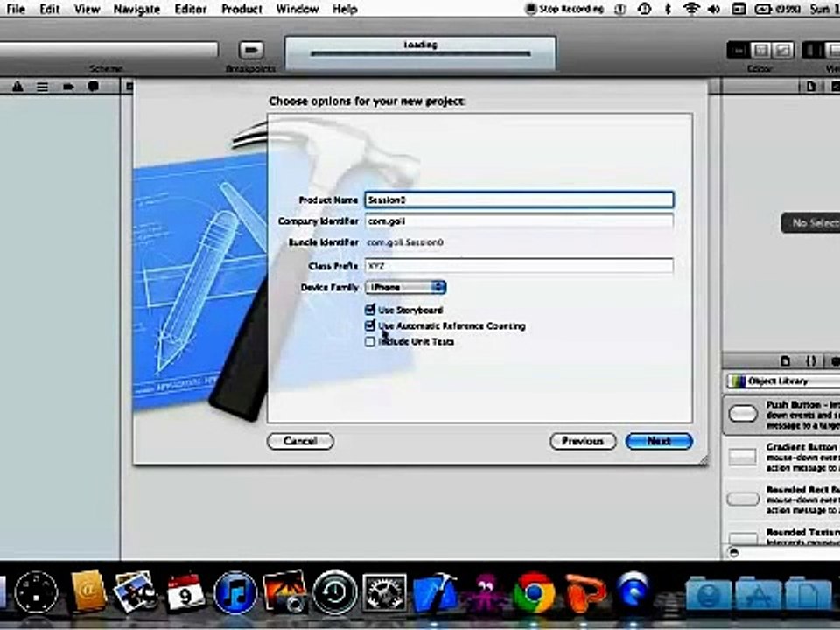840x630 pixels.
Task: Open the Log navigator speech bubble icon
Action: click(x=94, y=87)
